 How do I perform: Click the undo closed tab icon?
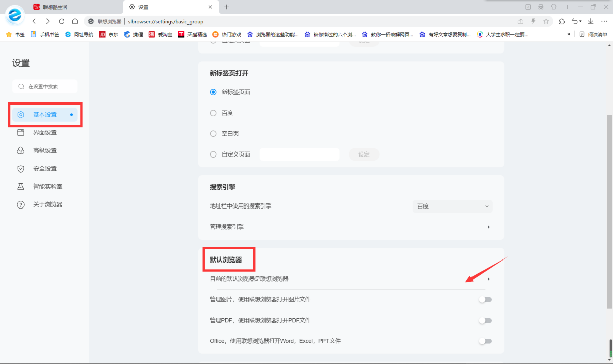575,21
